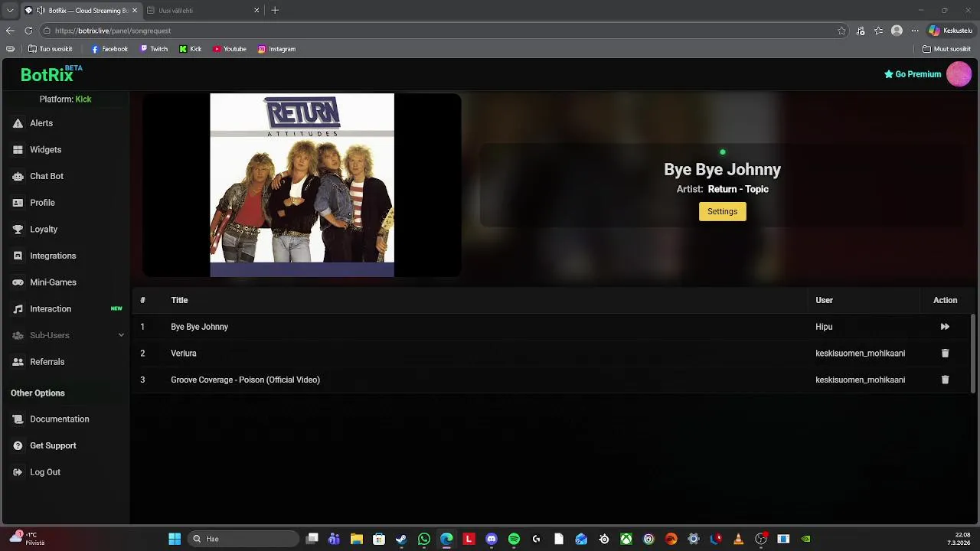Open the Keskustelu Copilot button
The width and height of the screenshot is (980, 551).
click(x=950, y=31)
